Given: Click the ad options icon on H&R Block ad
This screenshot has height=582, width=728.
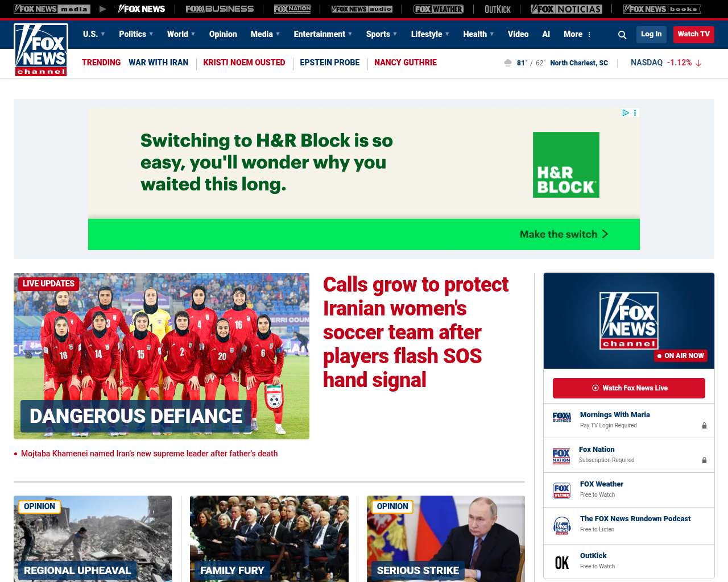Looking at the screenshot, I should pos(635,113).
